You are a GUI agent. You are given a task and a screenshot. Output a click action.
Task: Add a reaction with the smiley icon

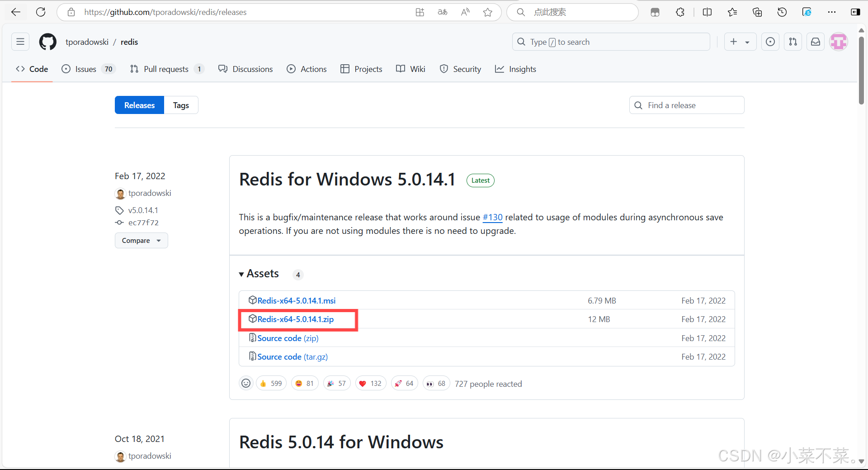click(246, 384)
